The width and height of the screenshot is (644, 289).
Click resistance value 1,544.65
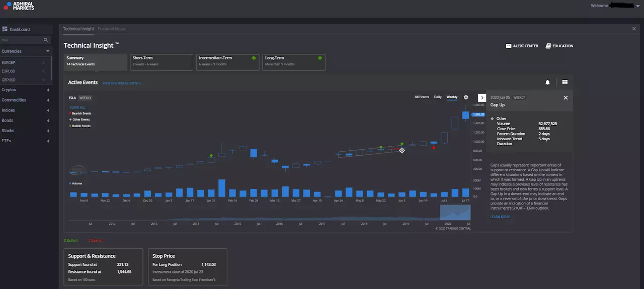click(123, 271)
